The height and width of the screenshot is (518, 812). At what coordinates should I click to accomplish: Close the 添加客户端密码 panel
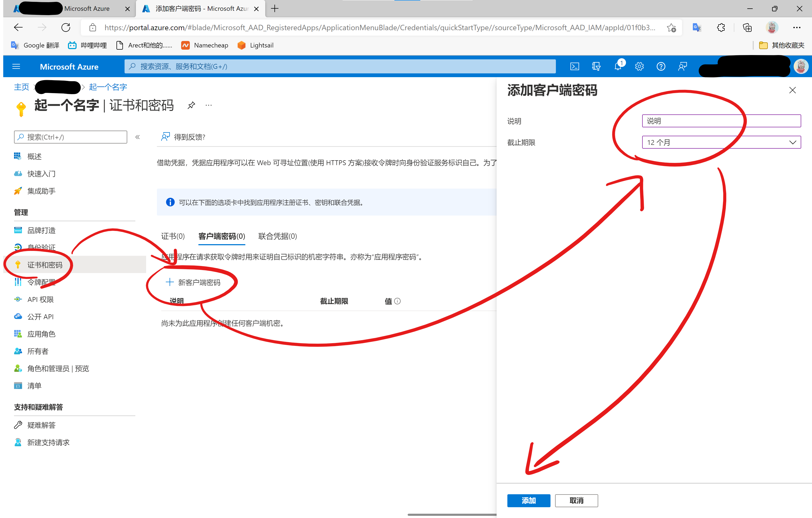click(792, 90)
